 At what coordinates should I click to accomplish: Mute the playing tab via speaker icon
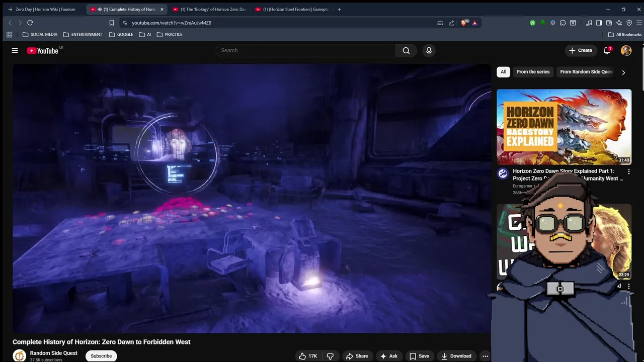(x=100, y=9)
